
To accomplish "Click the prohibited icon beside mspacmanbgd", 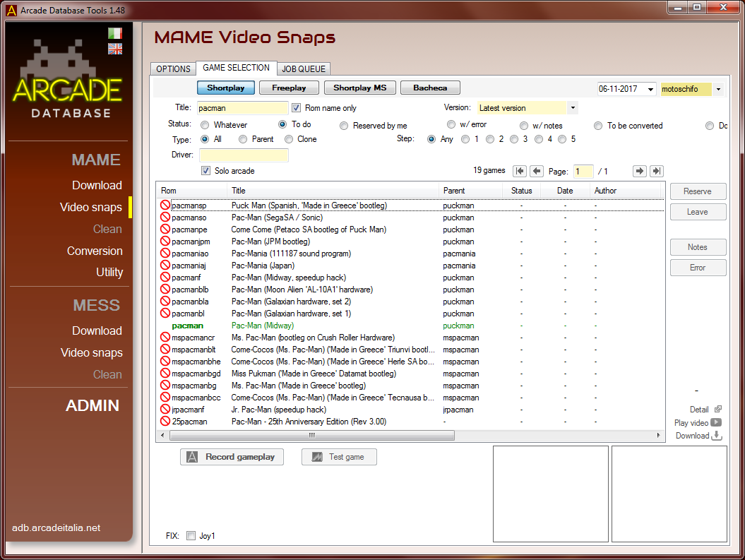I will coord(165,374).
